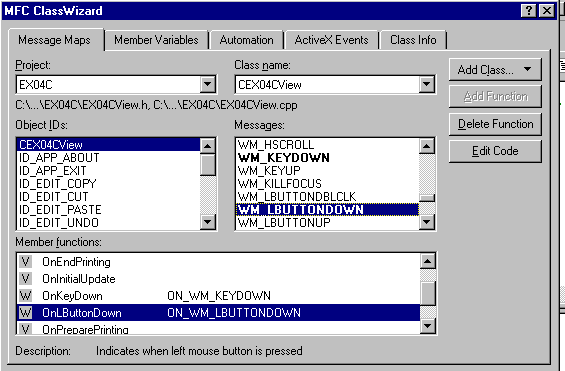Click the question-mark help button in title bar
Viewport: 565px width, 371px height.
click(529, 10)
